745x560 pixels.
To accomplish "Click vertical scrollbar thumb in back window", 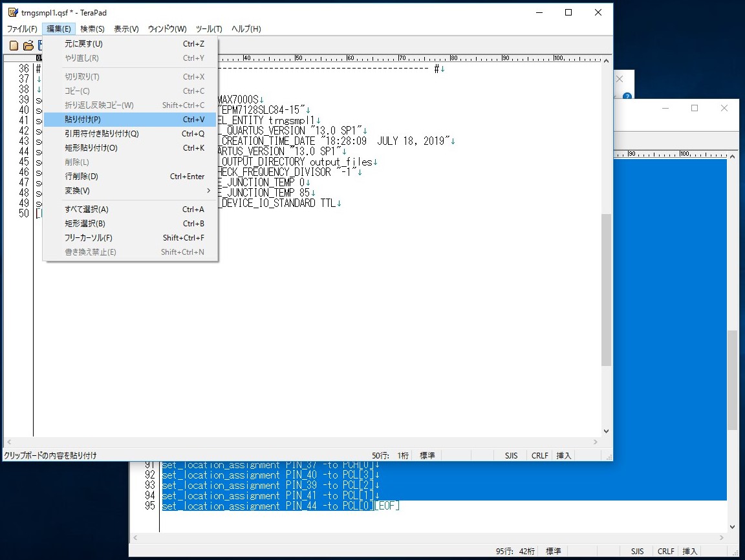I will click(733, 380).
